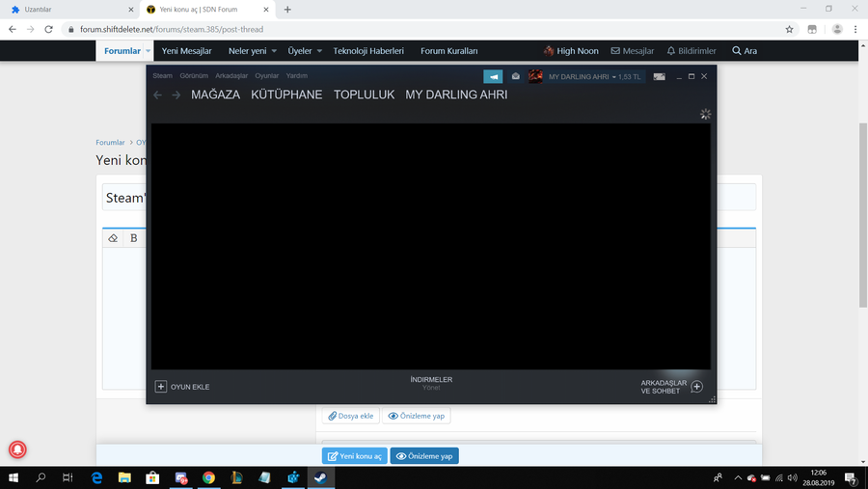Go forward in Steam navigation
This screenshot has width=868, height=489.
(176, 95)
